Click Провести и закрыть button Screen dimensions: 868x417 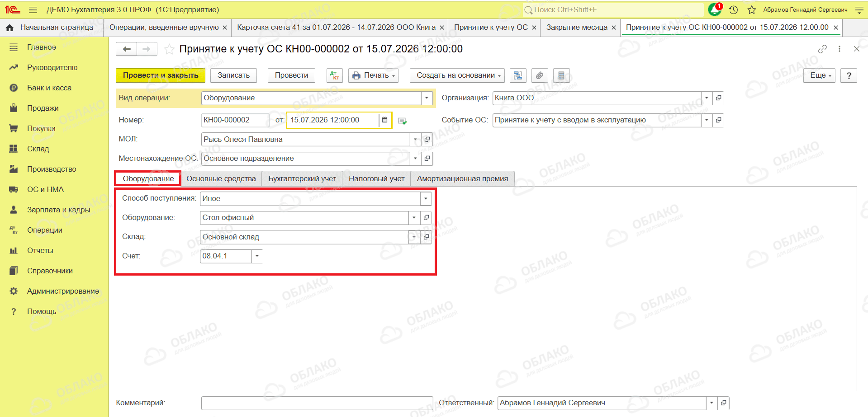point(161,75)
